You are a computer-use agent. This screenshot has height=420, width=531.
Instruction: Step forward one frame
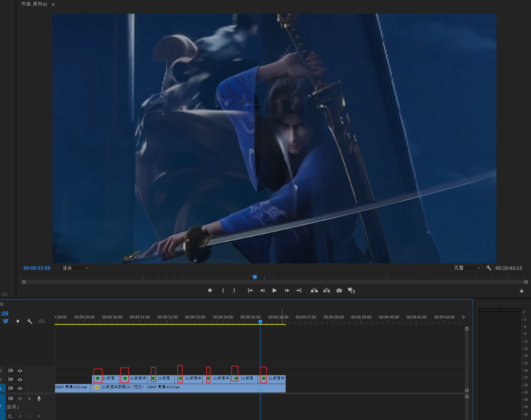(287, 291)
